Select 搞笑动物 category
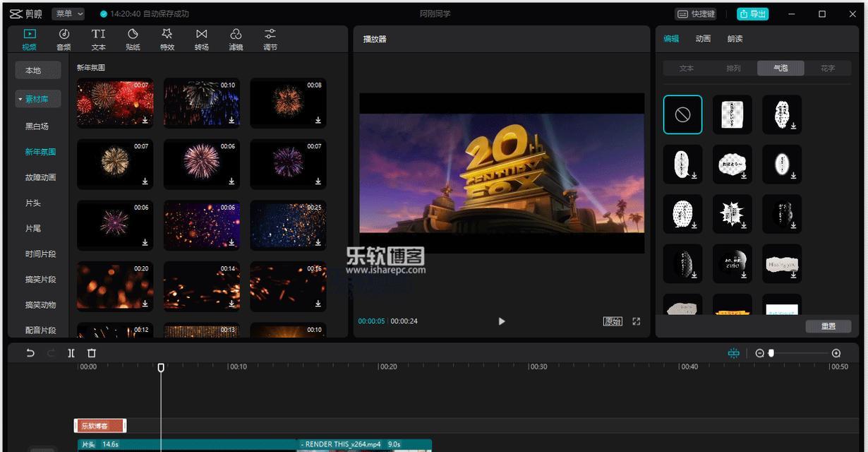868x452 pixels. (x=40, y=304)
